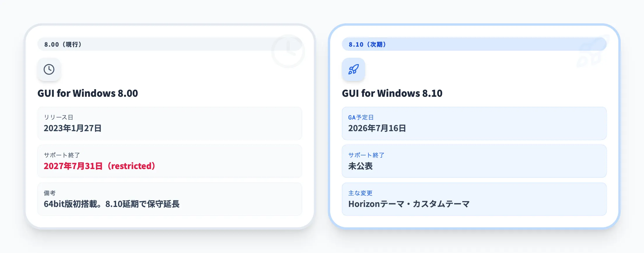Click the heading GUI for Windows 8.10
644x253 pixels.
[x=392, y=93]
